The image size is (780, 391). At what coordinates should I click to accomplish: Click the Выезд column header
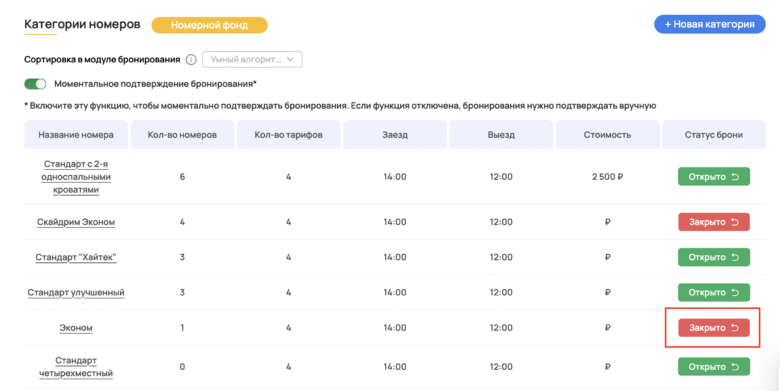pos(501,135)
